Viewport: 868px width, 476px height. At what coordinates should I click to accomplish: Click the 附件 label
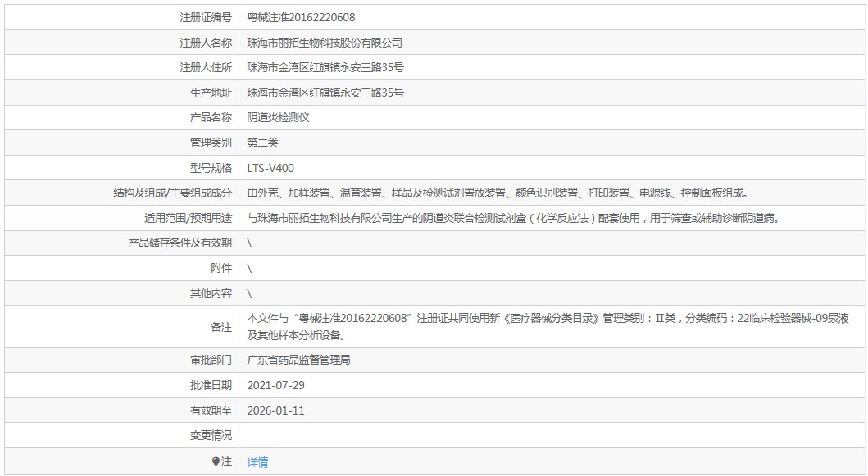click(x=221, y=269)
